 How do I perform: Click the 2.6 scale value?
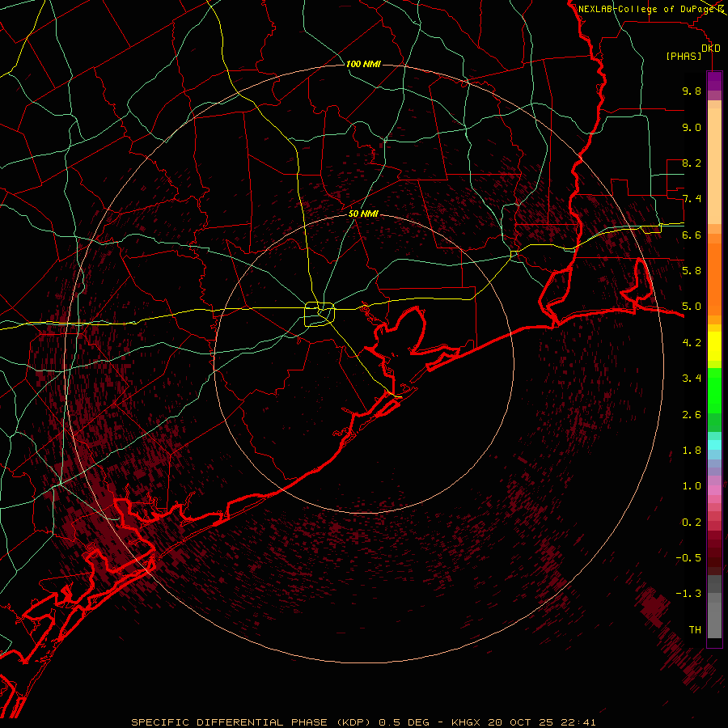(692, 415)
